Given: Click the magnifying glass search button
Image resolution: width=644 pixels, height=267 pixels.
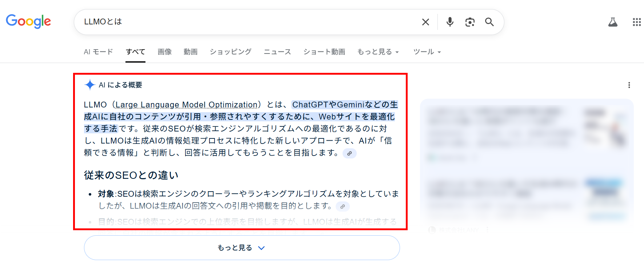Looking at the screenshot, I should tap(489, 22).
